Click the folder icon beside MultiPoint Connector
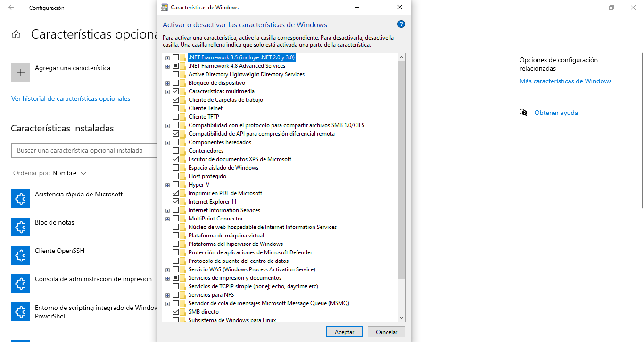Image resolution: width=644 pixels, height=342 pixels. click(x=182, y=219)
